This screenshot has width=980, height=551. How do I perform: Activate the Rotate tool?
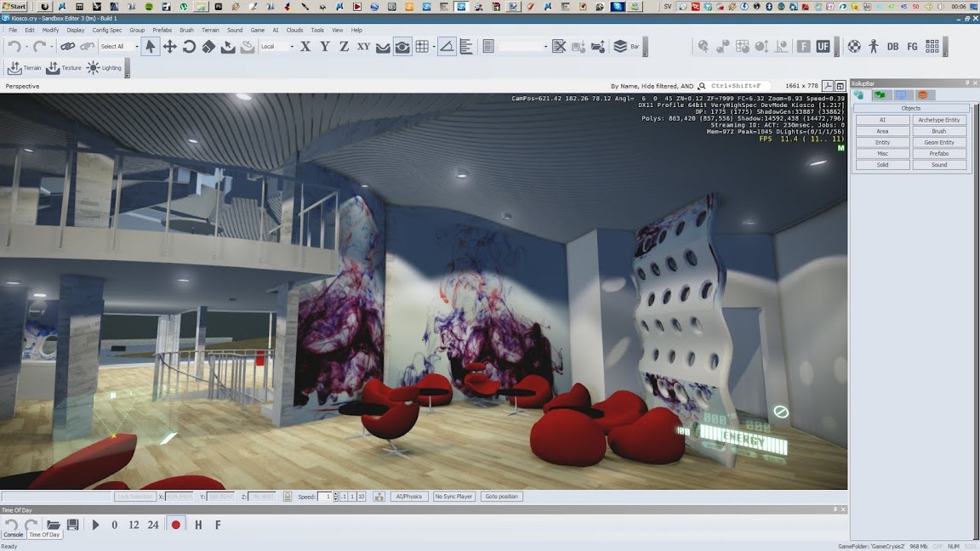tap(189, 47)
